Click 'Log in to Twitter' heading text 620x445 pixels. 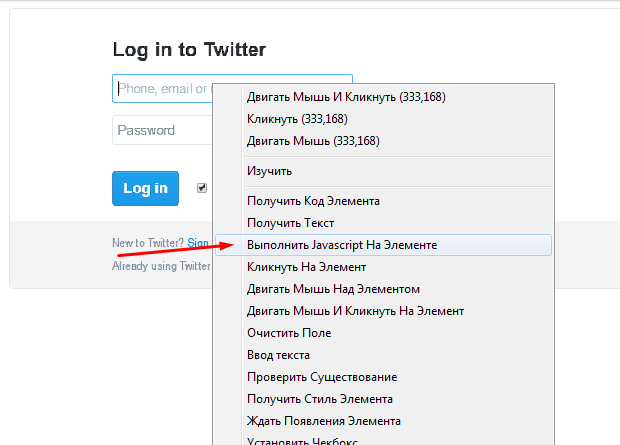click(189, 50)
